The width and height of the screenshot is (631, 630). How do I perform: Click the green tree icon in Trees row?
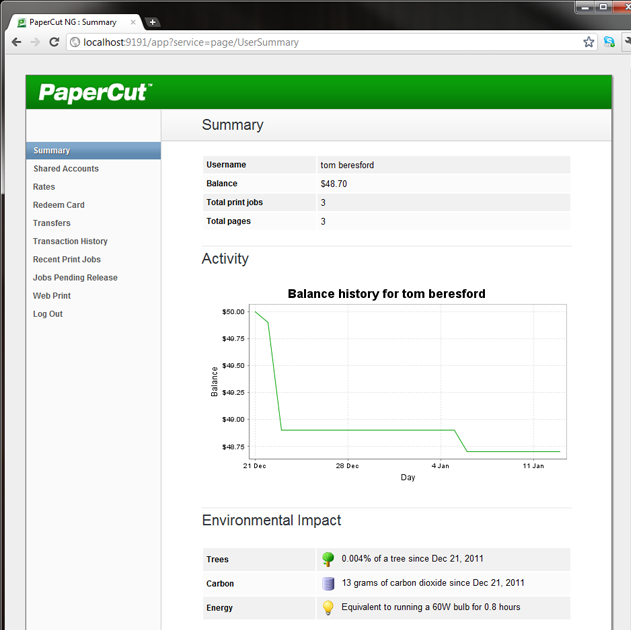coord(328,559)
